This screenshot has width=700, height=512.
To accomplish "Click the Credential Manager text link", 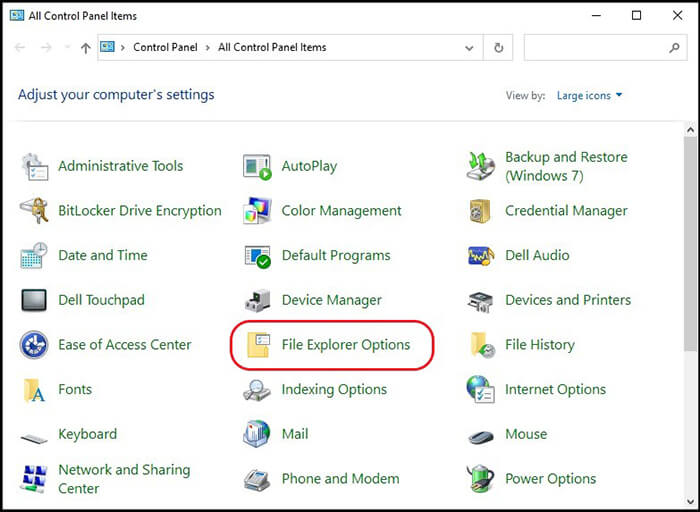I will click(566, 211).
